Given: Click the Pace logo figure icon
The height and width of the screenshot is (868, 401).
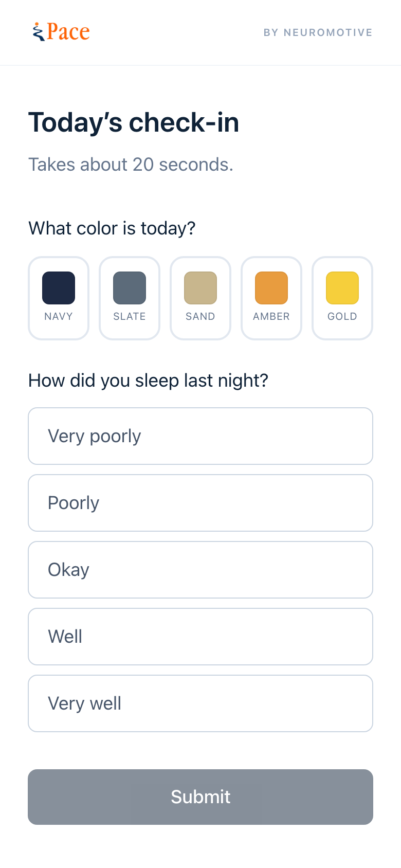Looking at the screenshot, I should point(38,32).
